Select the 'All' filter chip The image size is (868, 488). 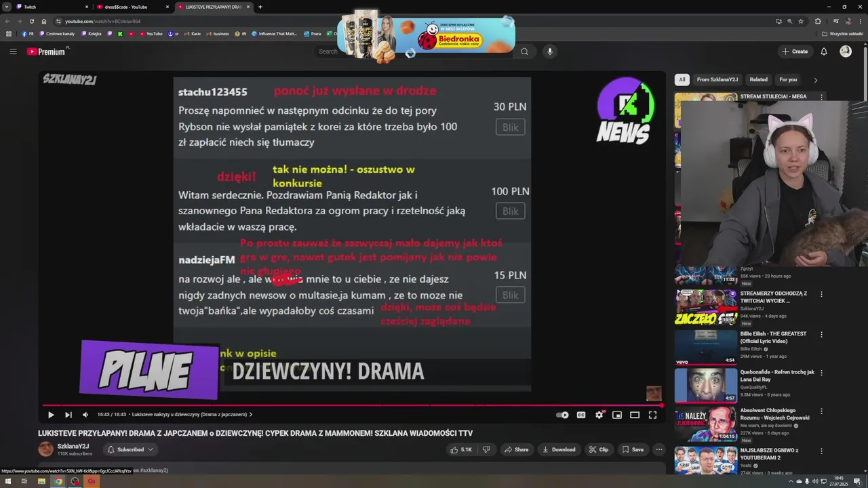[x=682, y=79]
